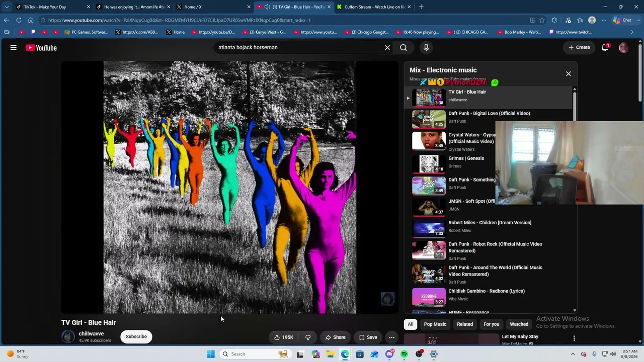Play Childish Gambino - Redbone (Lyrics)
The image size is (644, 362).
(489, 297)
